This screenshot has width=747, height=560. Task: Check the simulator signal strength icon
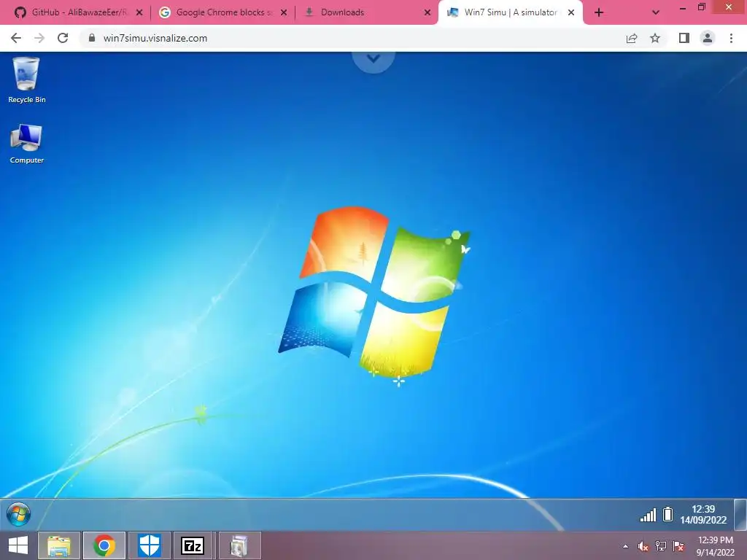point(648,515)
